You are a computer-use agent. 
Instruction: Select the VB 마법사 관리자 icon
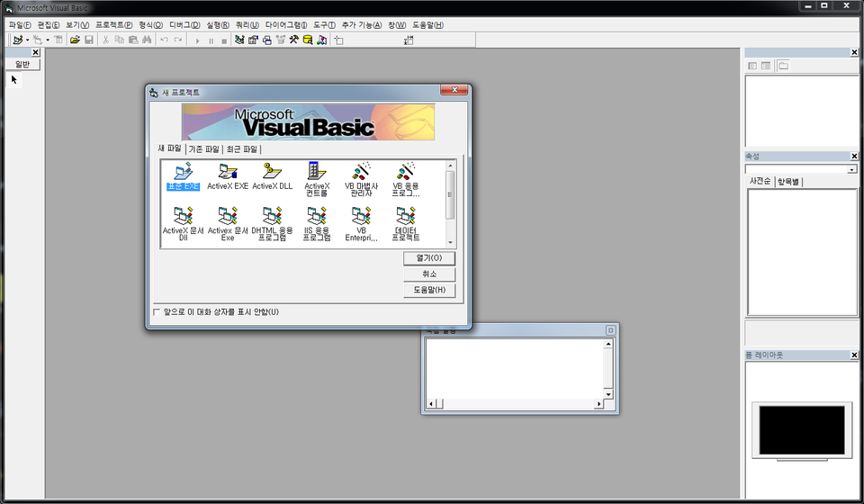362,179
